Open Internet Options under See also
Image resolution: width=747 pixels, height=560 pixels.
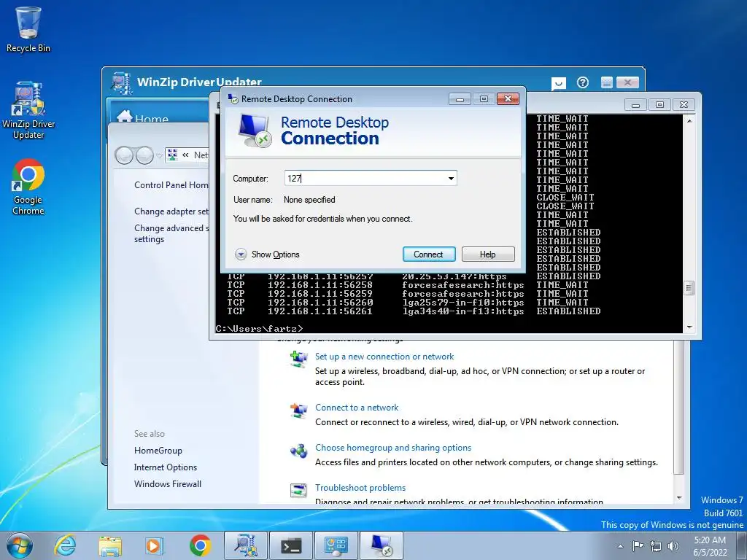[166, 467]
